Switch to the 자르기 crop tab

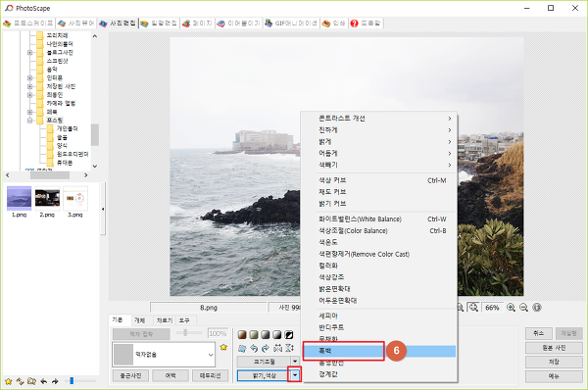pos(165,320)
